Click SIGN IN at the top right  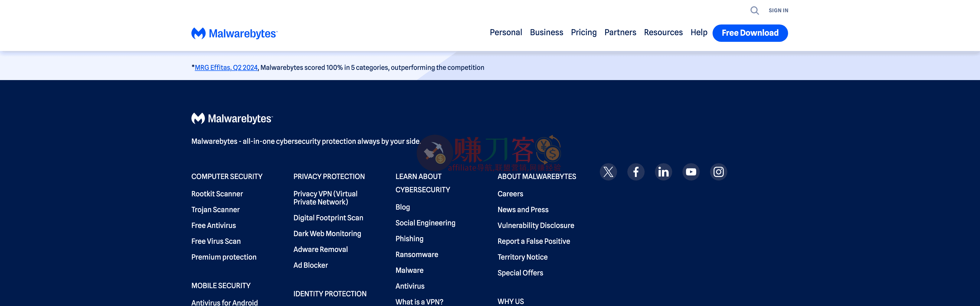click(x=778, y=10)
